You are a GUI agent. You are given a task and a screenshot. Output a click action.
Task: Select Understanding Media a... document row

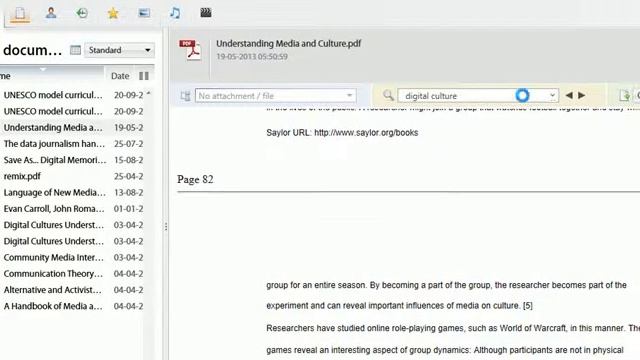(x=73, y=128)
